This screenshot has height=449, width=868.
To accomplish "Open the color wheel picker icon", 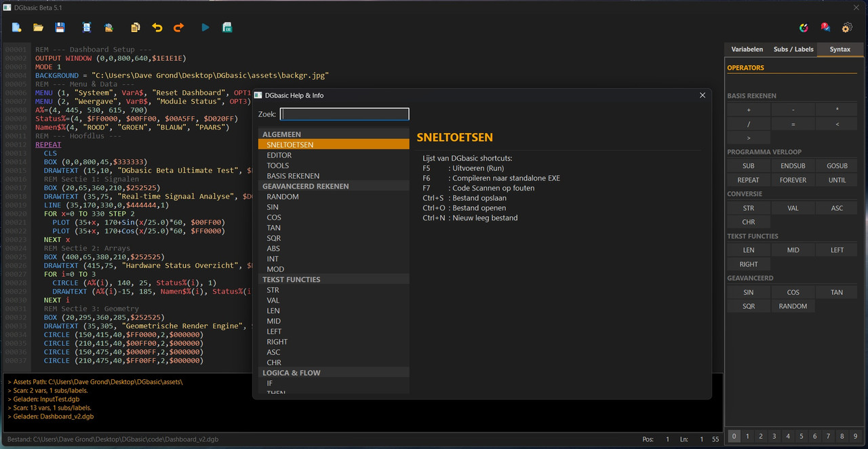I will (804, 28).
